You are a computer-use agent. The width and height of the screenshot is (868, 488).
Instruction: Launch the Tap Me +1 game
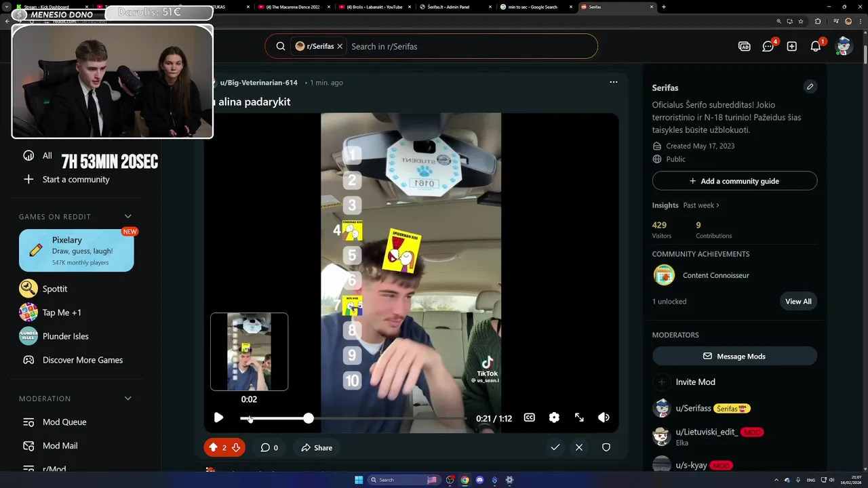coord(62,312)
